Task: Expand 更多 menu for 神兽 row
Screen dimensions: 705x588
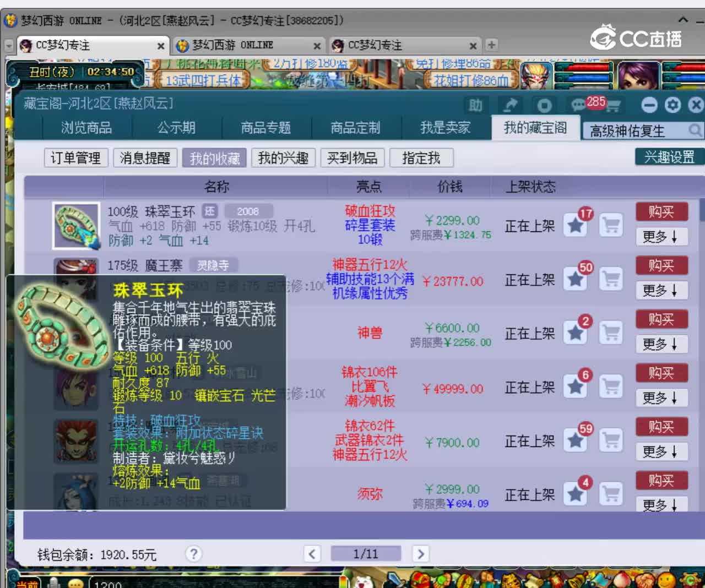Action: click(661, 344)
